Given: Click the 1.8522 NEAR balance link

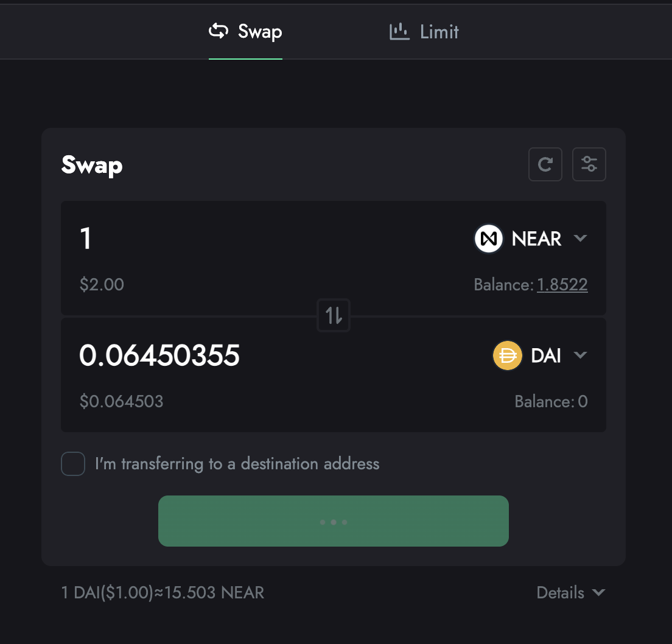Looking at the screenshot, I should click(562, 284).
